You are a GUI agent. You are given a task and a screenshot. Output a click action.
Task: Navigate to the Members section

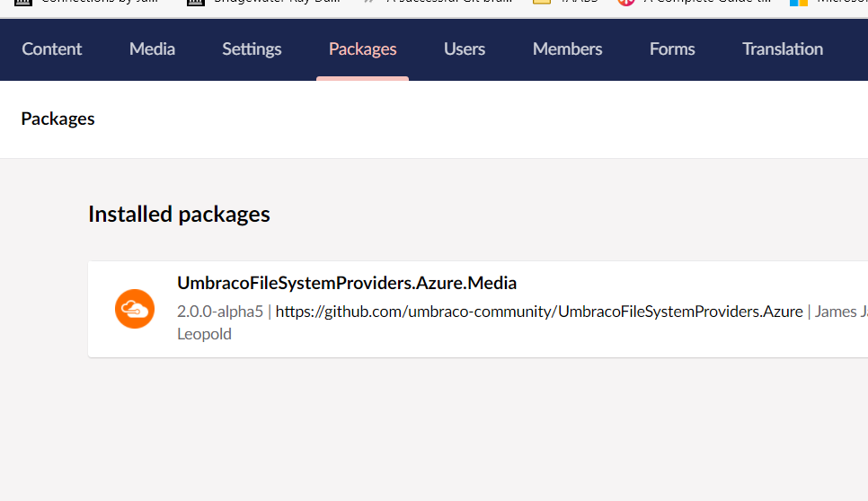(567, 49)
